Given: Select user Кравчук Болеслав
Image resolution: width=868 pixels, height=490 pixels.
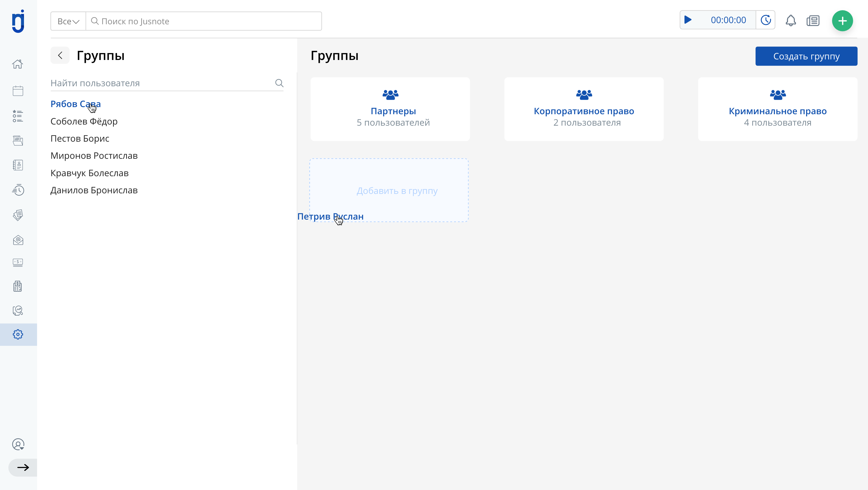Looking at the screenshot, I should [90, 173].
